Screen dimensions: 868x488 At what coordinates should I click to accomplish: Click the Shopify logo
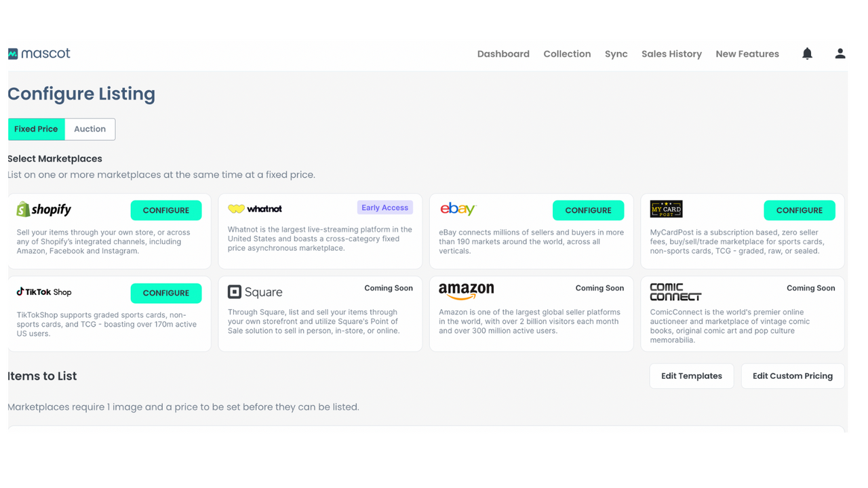click(43, 209)
